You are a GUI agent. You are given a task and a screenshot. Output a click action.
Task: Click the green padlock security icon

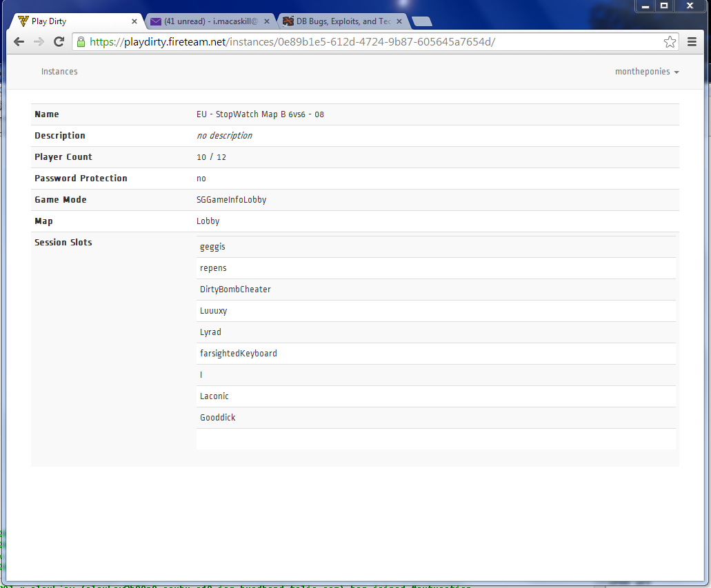click(x=81, y=42)
